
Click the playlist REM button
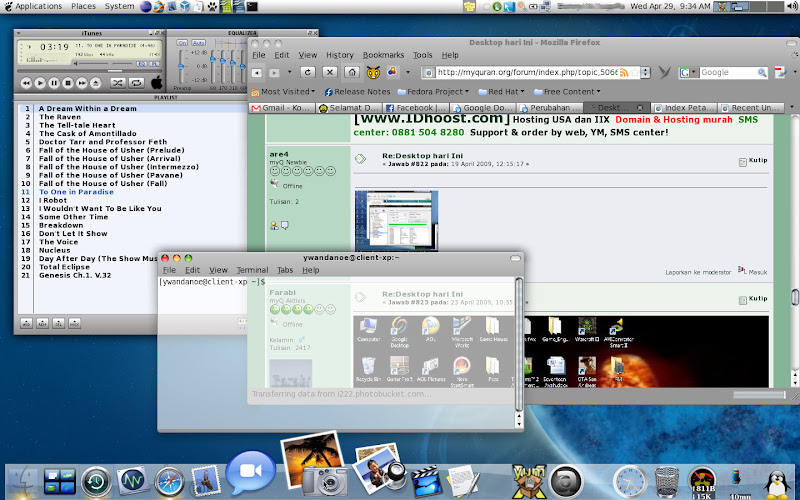coord(42,323)
